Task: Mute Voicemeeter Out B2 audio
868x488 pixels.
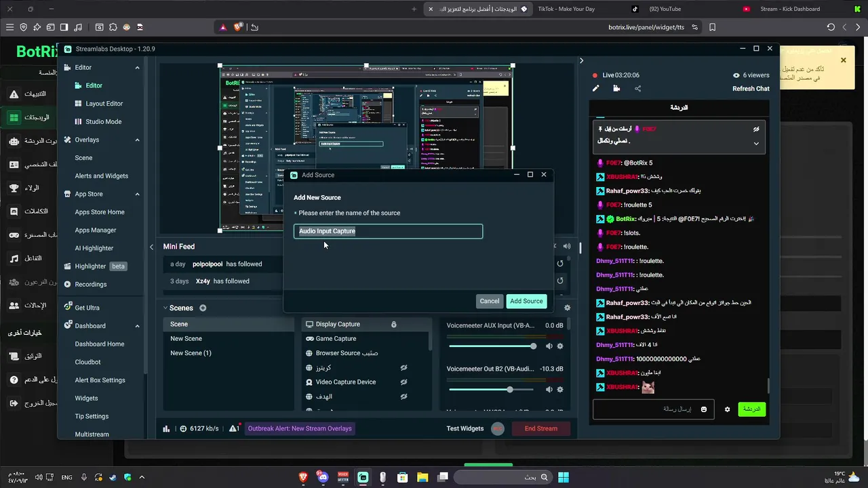Action: pos(549,390)
